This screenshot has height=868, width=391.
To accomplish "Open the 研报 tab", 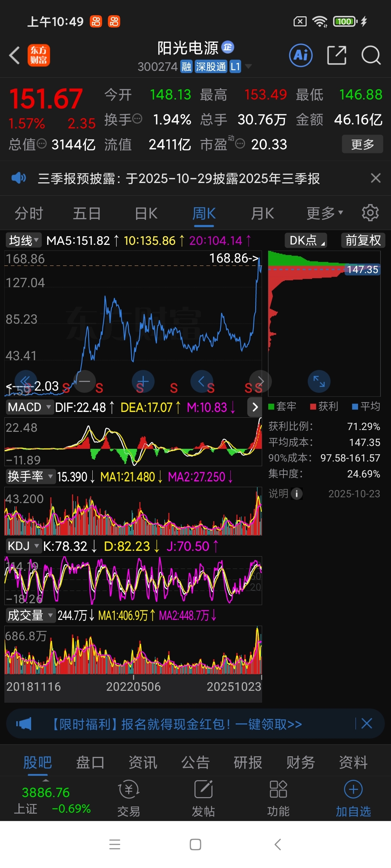I will coord(248,762).
